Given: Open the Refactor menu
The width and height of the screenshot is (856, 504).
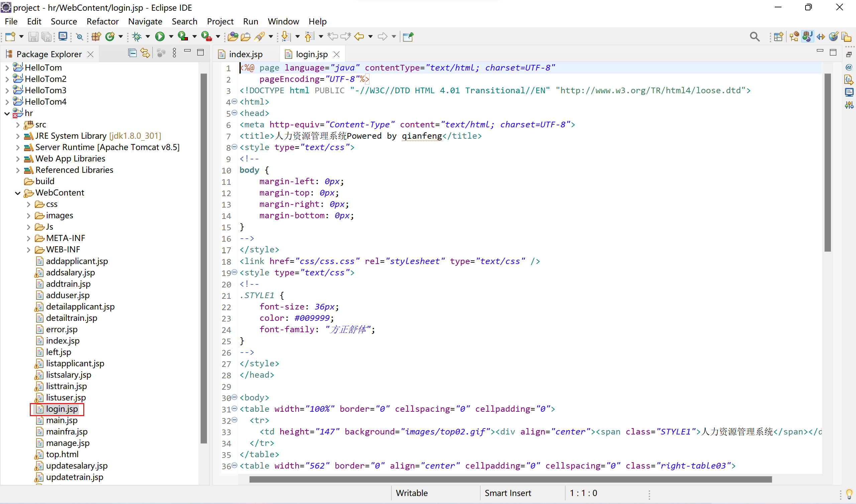Looking at the screenshot, I should [x=102, y=21].
